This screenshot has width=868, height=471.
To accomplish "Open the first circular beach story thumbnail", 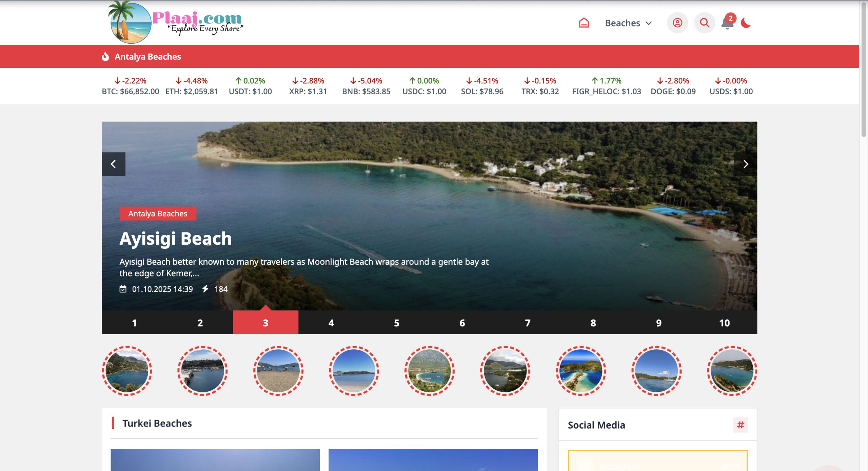I will click(127, 371).
